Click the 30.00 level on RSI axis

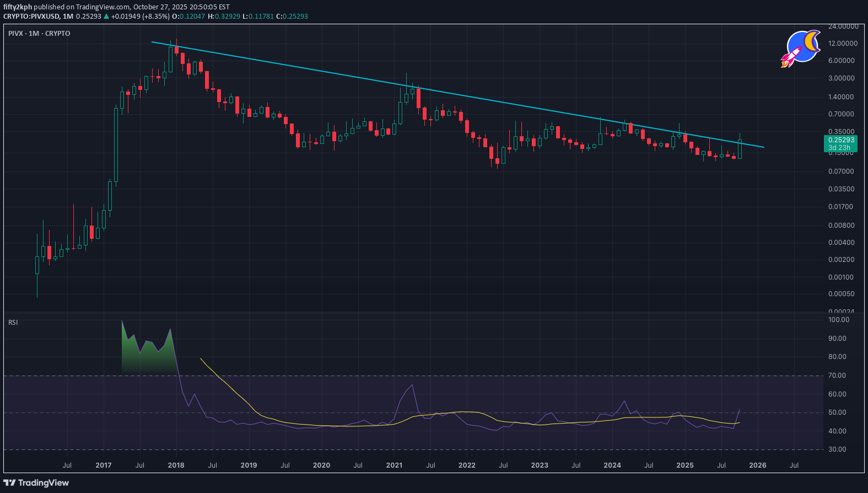(x=837, y=449)
